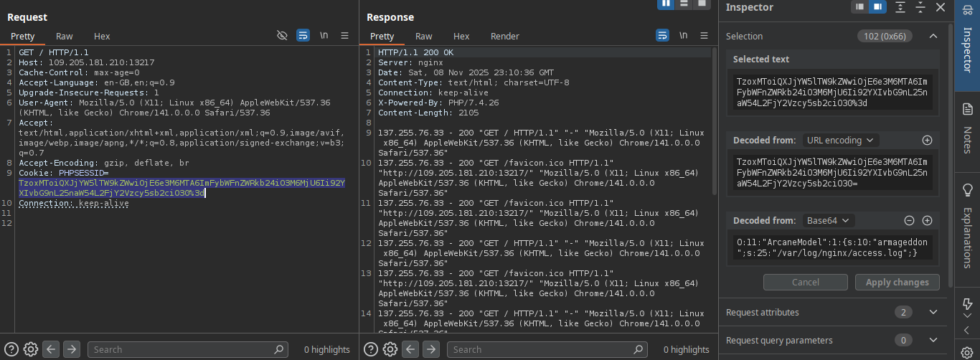The width and height of the screenshot is (980, 360).
Task: Switch to top/bottom stacked layout
Action: coord(684,4)
